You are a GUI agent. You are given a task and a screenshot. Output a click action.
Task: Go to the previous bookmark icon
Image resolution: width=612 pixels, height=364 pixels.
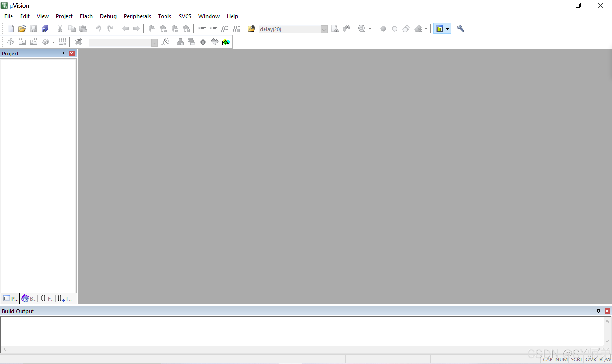163,29
